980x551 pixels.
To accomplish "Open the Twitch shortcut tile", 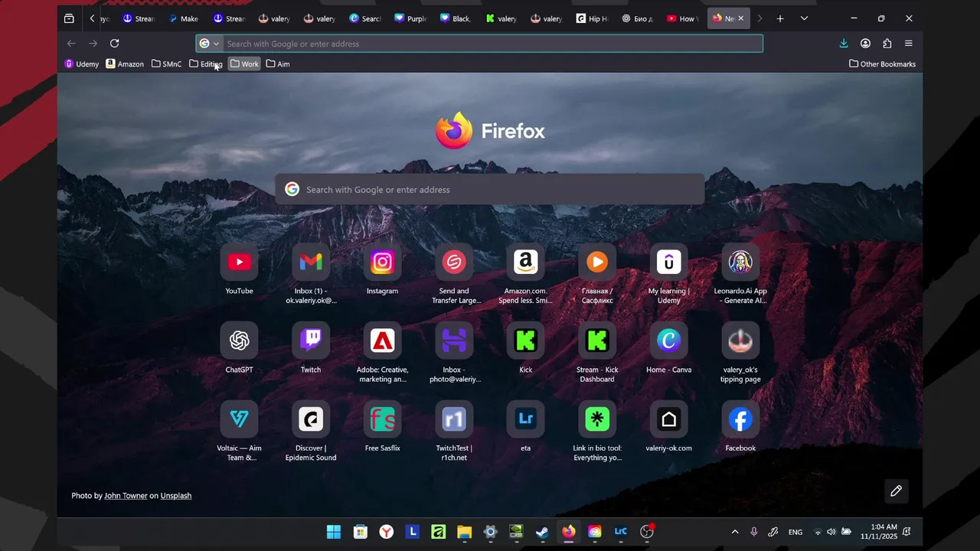I will pyautogui.click(x=311, y=341).
